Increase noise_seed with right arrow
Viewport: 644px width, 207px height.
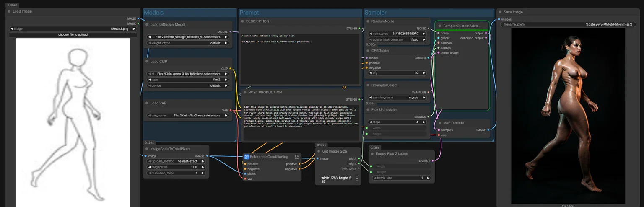point(424,33)
